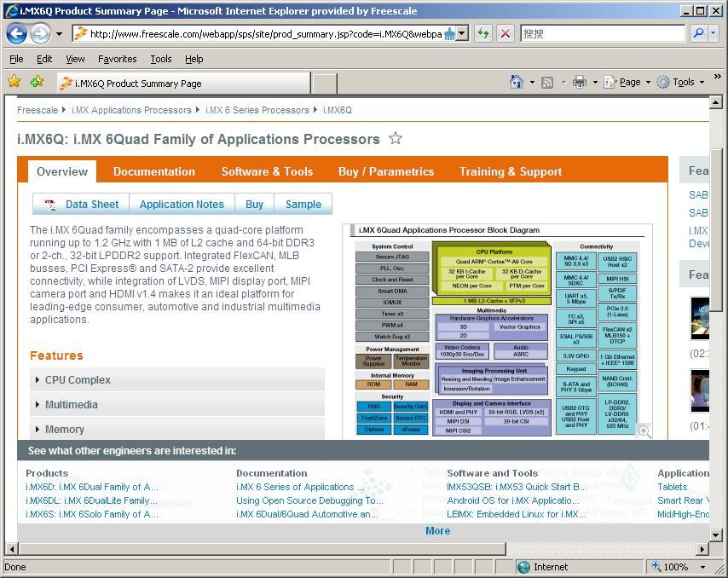The width and height of the screenshot is (728, 578).
Task: Open search provider options dropdown
Action: tap(713, 33)
